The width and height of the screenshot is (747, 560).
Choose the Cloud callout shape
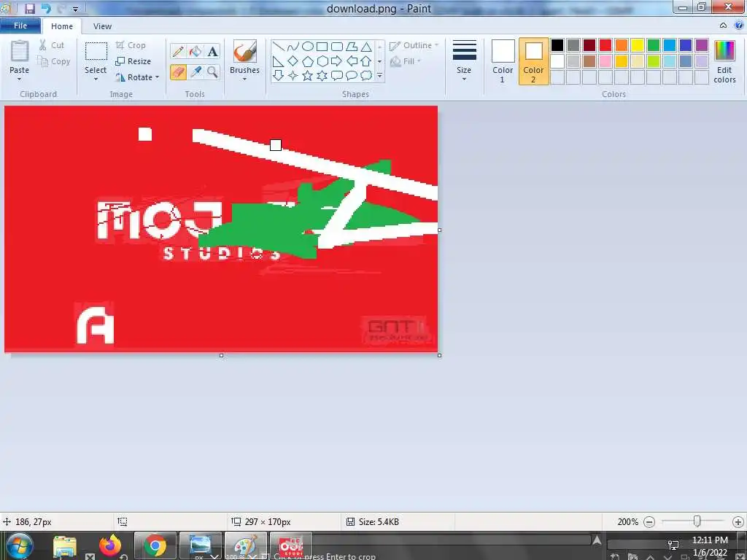(366, 75)
